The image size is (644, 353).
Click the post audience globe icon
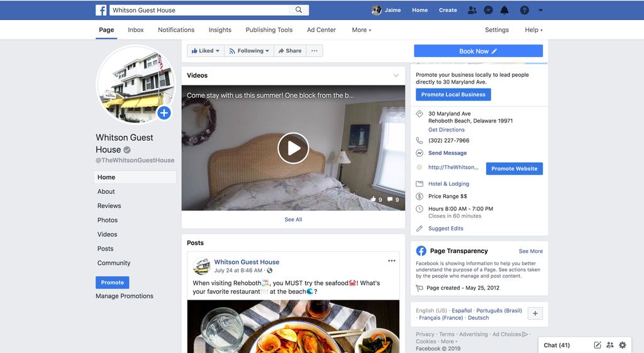270,271
